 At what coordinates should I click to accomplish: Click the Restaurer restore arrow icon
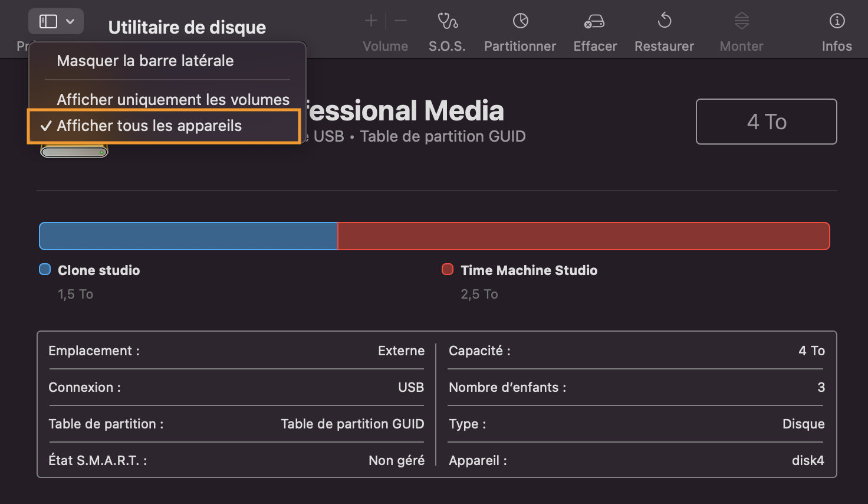(x=665, y=22)
